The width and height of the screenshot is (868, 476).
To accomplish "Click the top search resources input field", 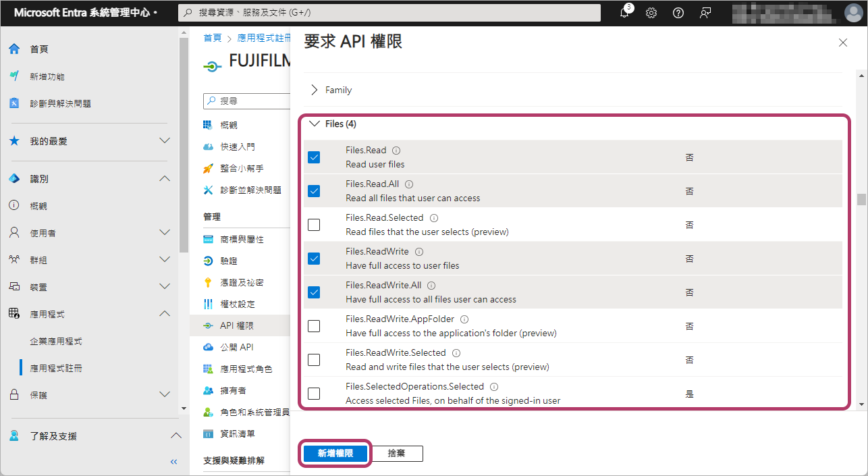I will (x=389, y=13).
